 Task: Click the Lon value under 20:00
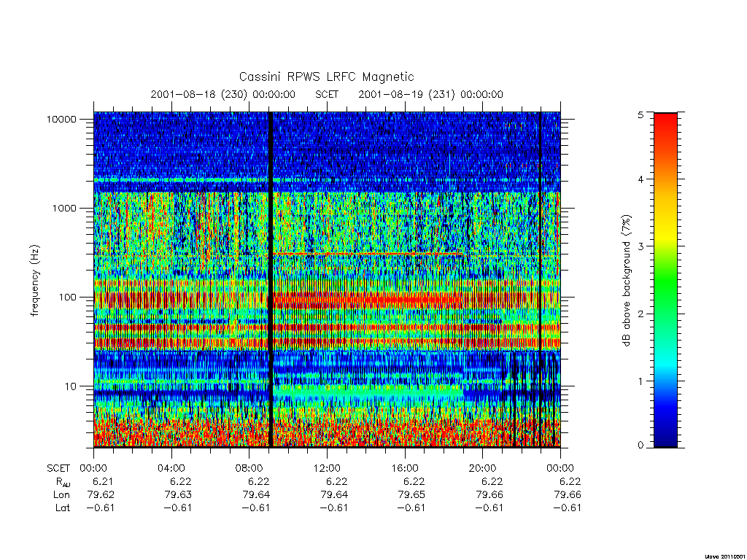coord(489,495)
